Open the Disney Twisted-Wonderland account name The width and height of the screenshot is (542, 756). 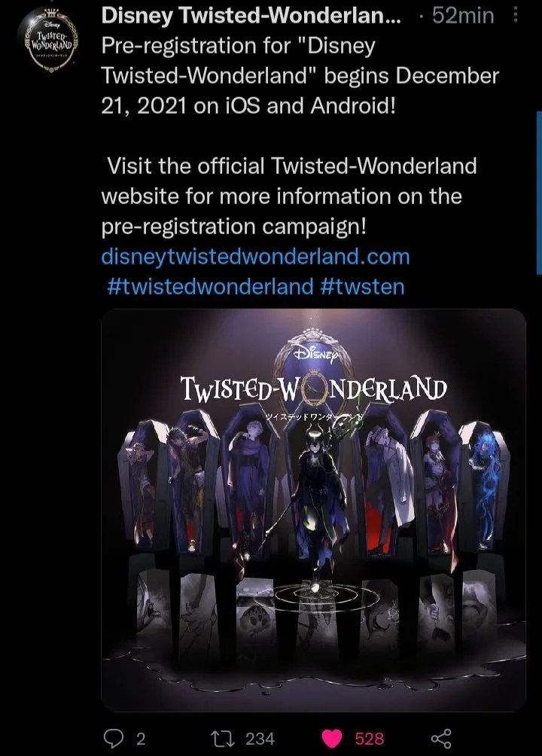pyautogui.click(x=251, y=16)
